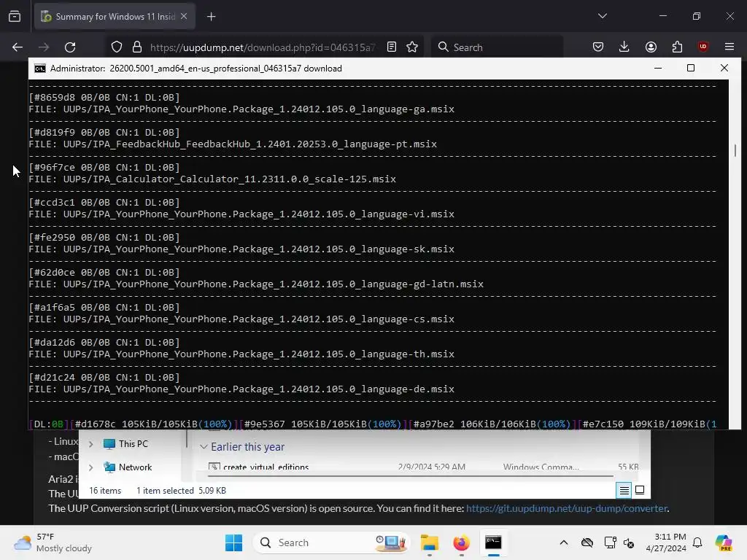This screenshot has width=747, height=560.
Task: Collapse the Earlier this year group
Action: 204,447
